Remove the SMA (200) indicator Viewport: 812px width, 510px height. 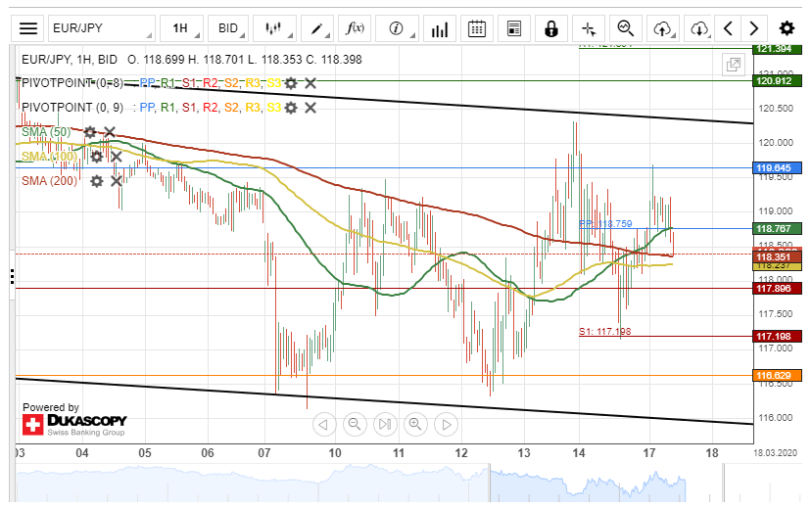click(116, 181)
